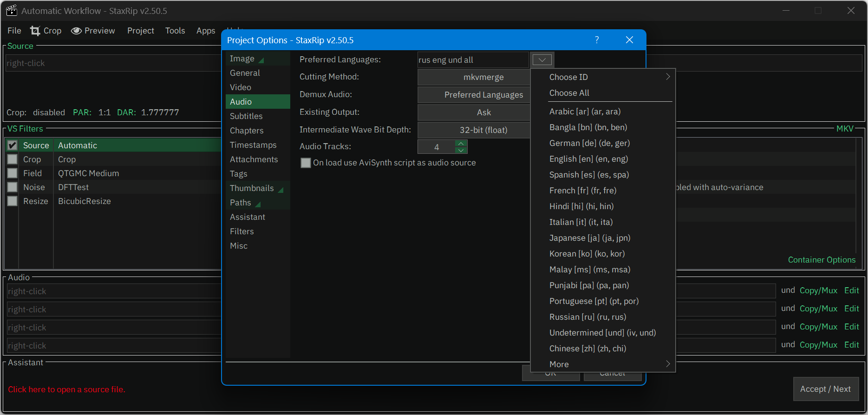Viewport: 868px width, 415px height.
Task: Open Container Options link
Action: pyautogui.click(x=821, y=260)
